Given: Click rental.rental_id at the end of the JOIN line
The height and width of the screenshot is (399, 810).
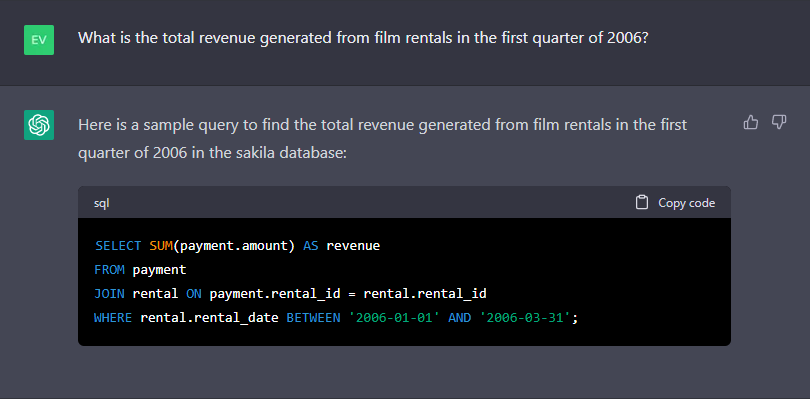Looking at the screenshot, I should click(x=425, y=294).
